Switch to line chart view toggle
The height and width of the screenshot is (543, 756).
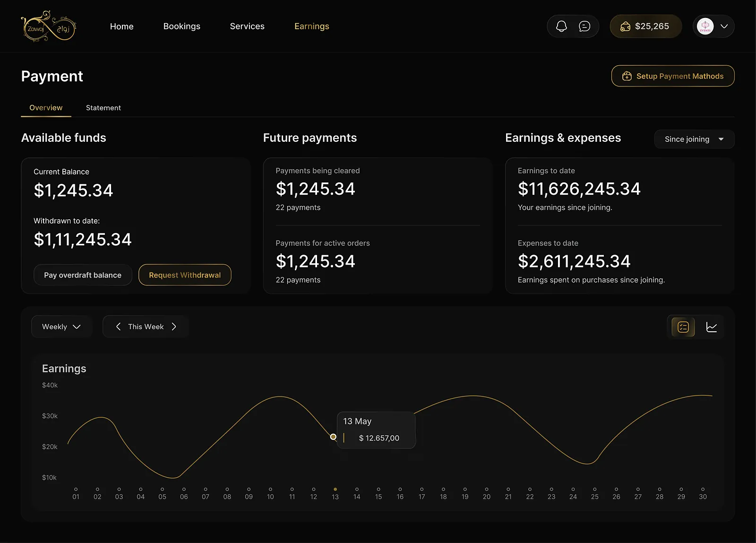pos(712,327)
